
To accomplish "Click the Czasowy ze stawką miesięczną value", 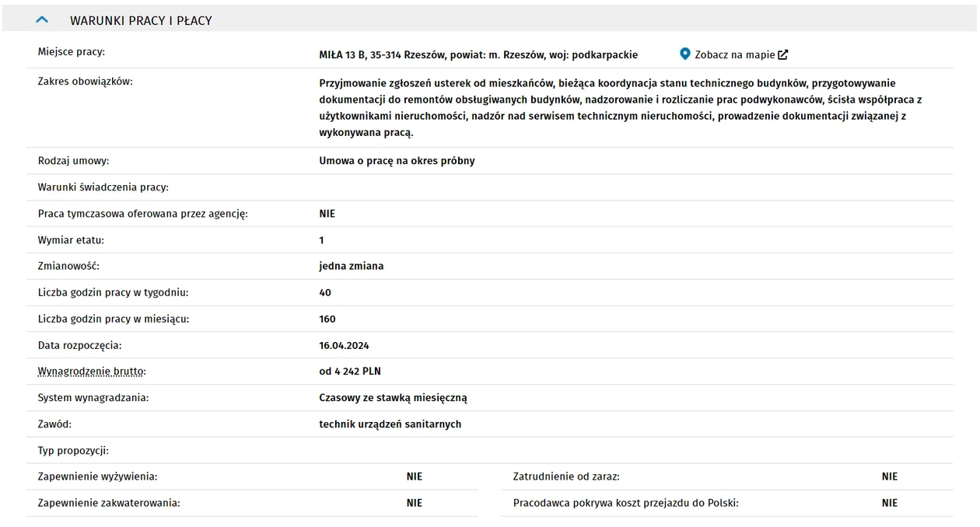I will [x=393, y=398].
